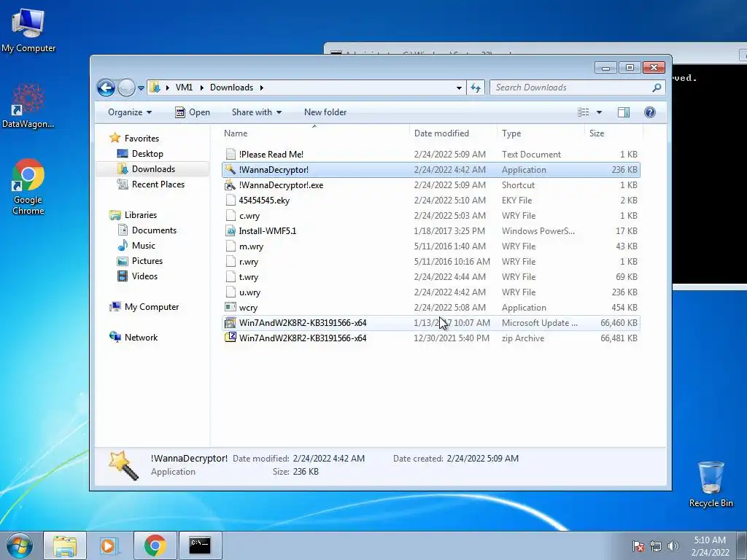Go back with the blue Back arrow
Viewport: 747px width, 560px height.
pos(106,87)
